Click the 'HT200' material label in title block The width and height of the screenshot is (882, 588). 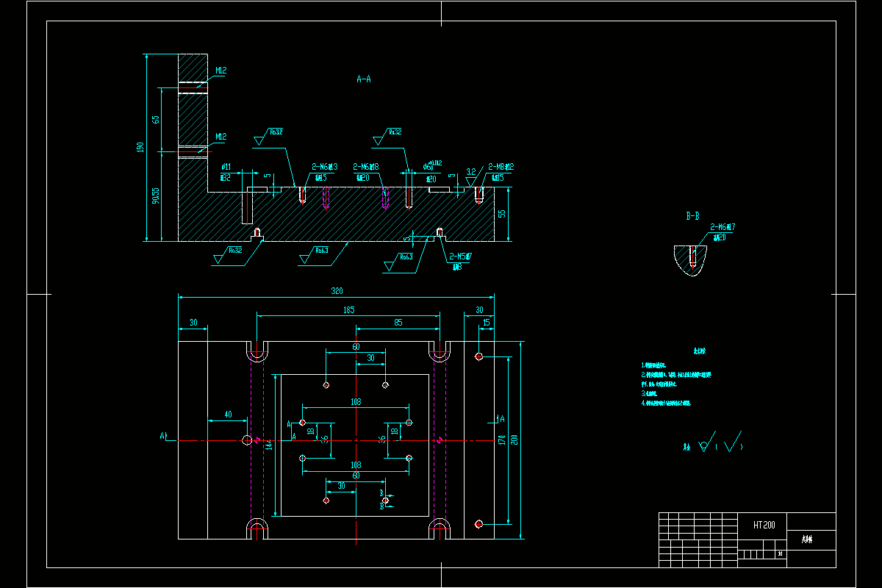(x=764, y=525)
